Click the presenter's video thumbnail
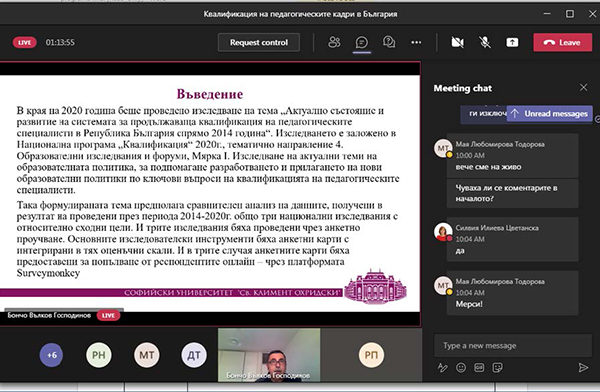The width and height of the screenshot is (600, 392). tap(269, 355)
